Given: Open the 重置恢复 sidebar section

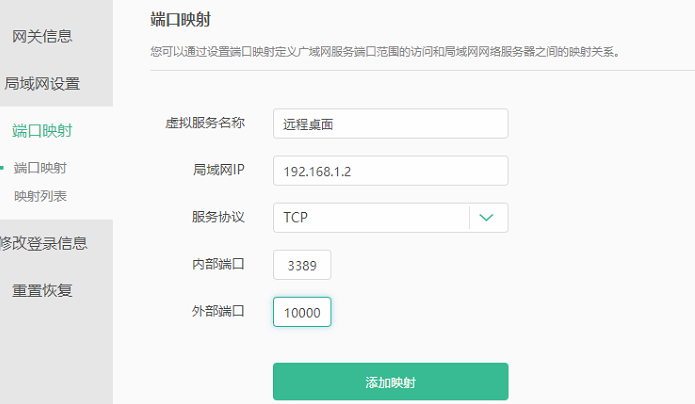Looking at the screenshot, I should coord(42,290).
